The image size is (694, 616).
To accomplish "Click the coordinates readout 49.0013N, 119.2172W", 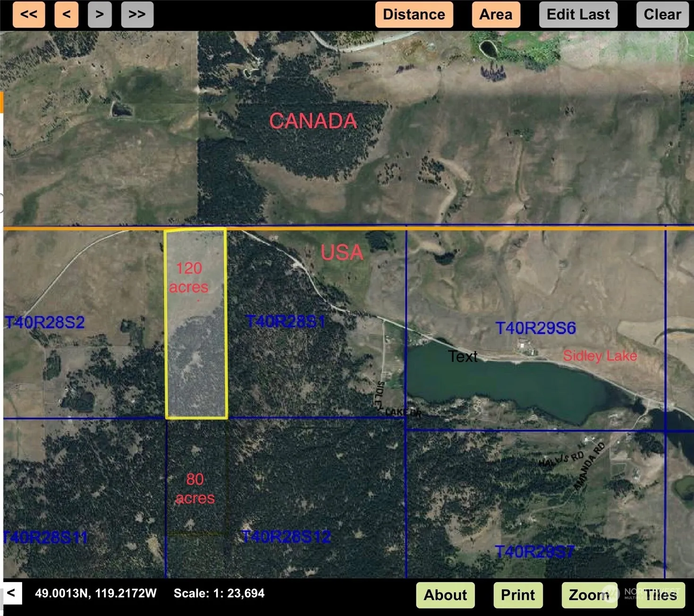I will coord(96,593).
